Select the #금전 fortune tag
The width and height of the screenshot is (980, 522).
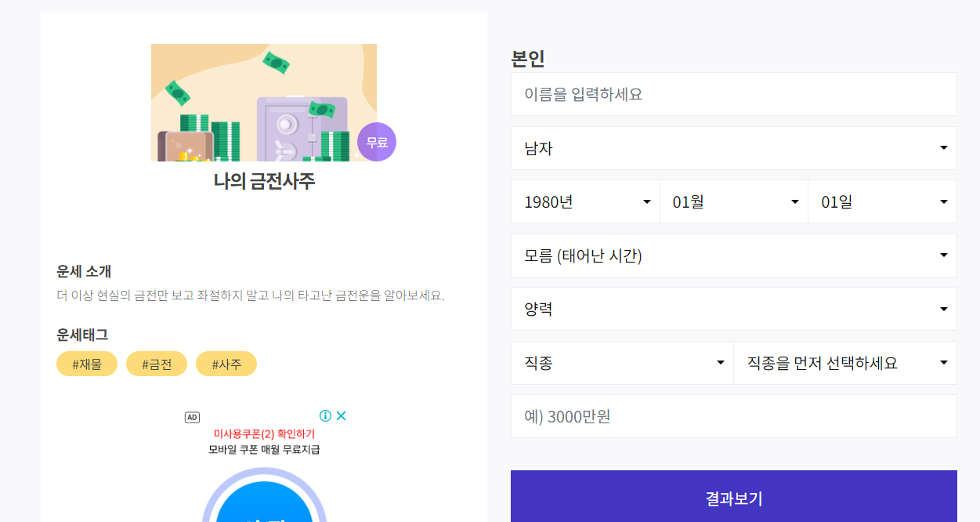click(156, 363)
